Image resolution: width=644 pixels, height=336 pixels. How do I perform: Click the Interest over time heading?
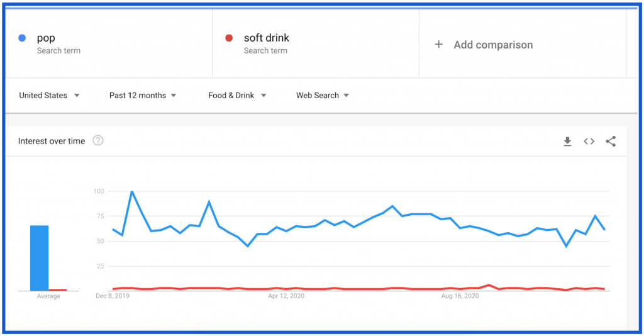coord(52,141)
